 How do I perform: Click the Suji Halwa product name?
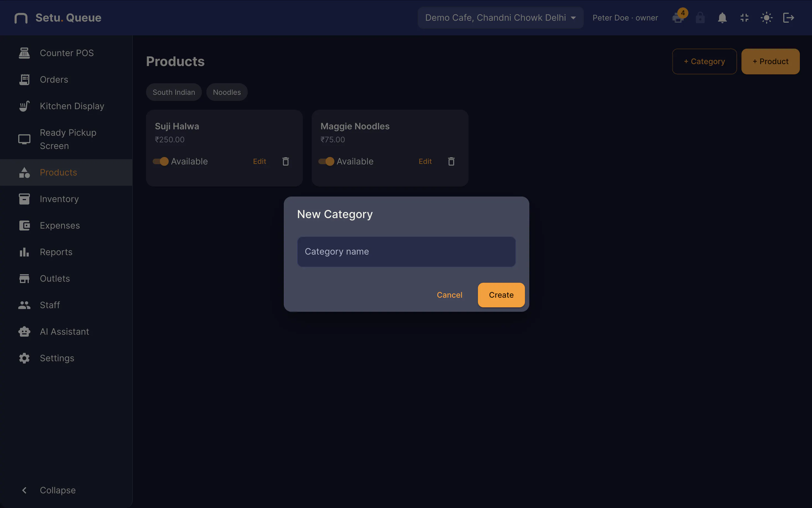point(177,126)
